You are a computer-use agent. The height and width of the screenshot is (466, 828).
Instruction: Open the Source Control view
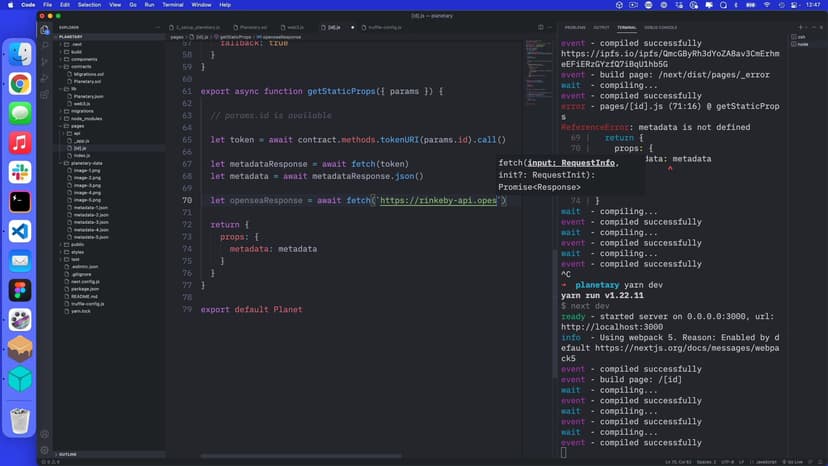[x=45, y=61]
